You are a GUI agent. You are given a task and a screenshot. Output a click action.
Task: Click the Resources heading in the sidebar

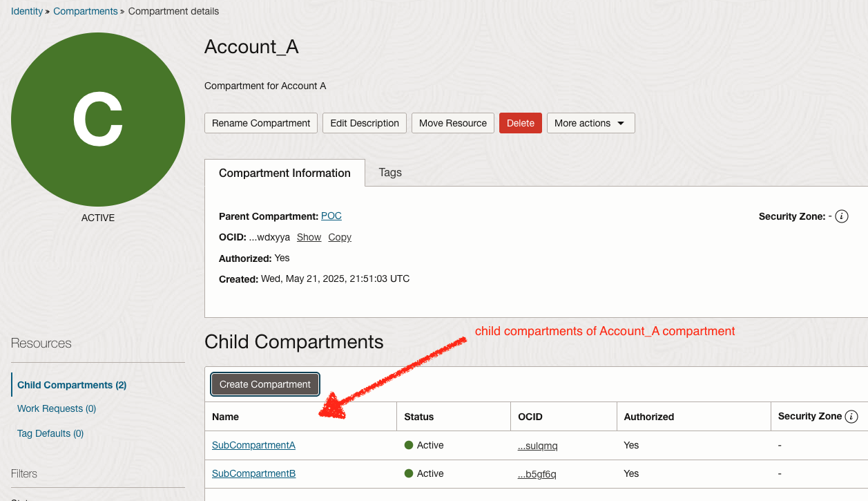(x=41, y=343)
